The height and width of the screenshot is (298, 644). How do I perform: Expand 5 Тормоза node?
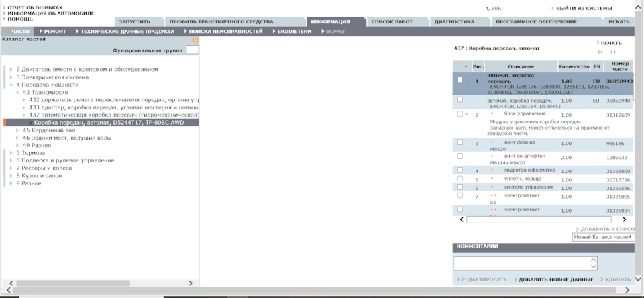coord(11,153)
